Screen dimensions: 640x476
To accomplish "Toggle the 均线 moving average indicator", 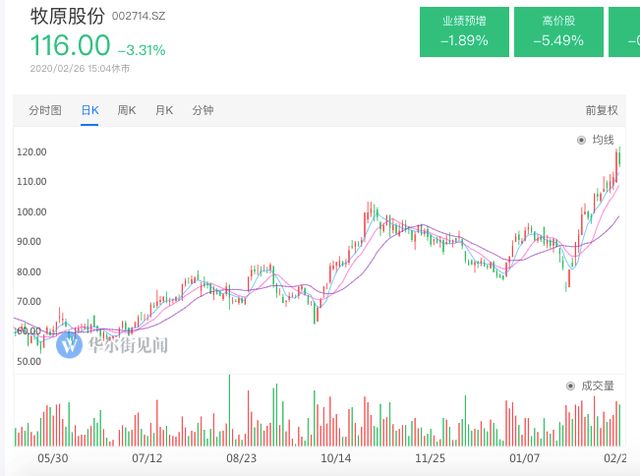I will click(x=598, y=141).
